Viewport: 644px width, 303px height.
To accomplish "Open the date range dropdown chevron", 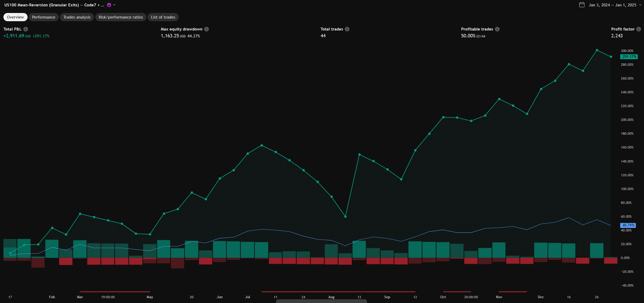I will coord(641,5).
